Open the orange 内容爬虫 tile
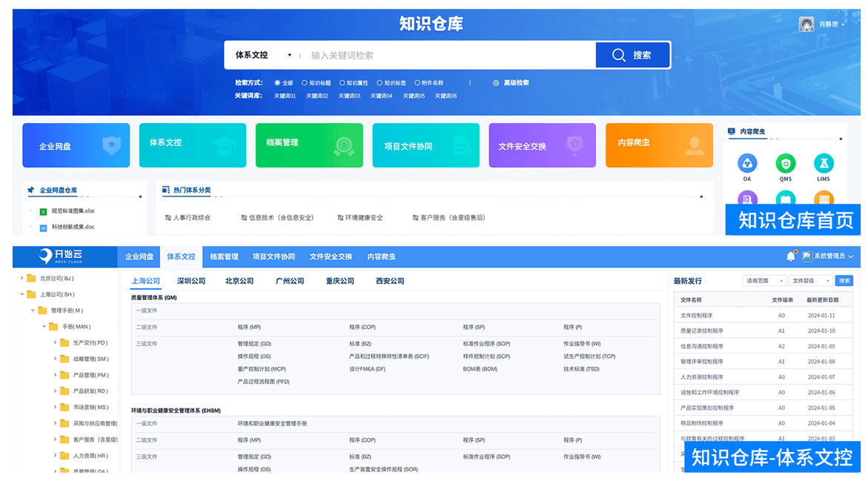 tap(659, 145)
